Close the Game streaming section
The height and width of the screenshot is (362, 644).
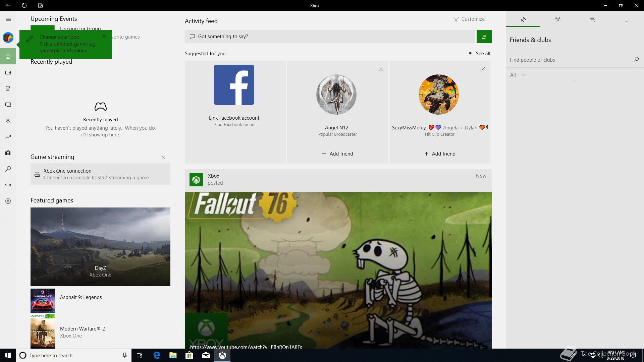click(163, 157)
